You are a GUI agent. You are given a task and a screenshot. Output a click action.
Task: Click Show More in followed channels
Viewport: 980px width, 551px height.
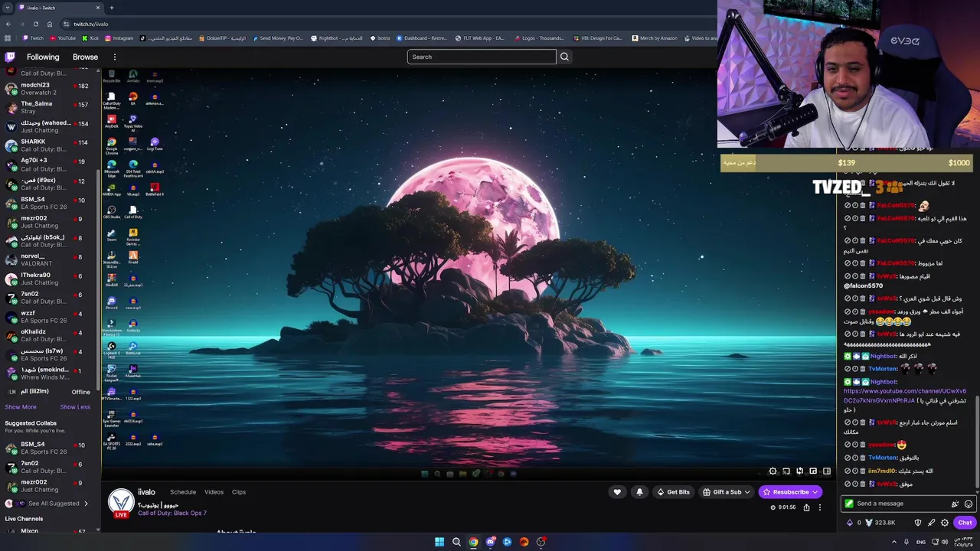21,407
